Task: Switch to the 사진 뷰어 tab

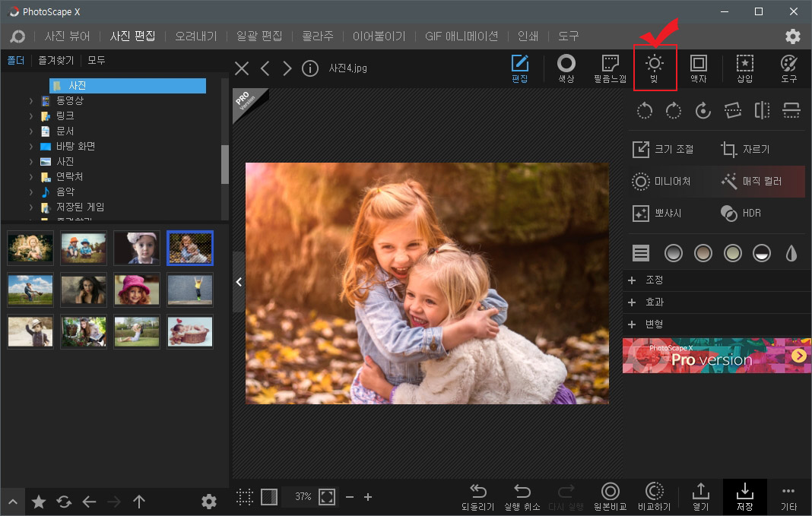Action: [x=68, y=36]
